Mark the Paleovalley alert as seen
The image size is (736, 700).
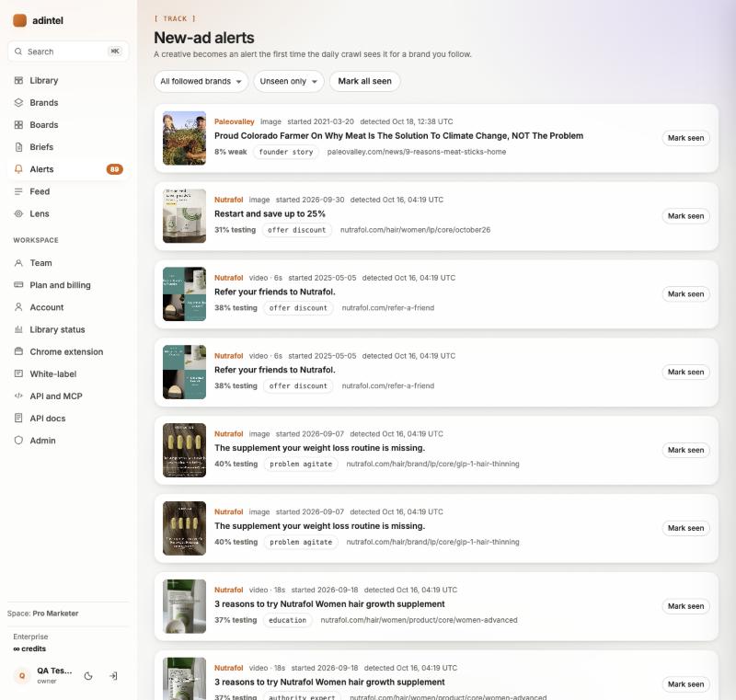(685, 138)
